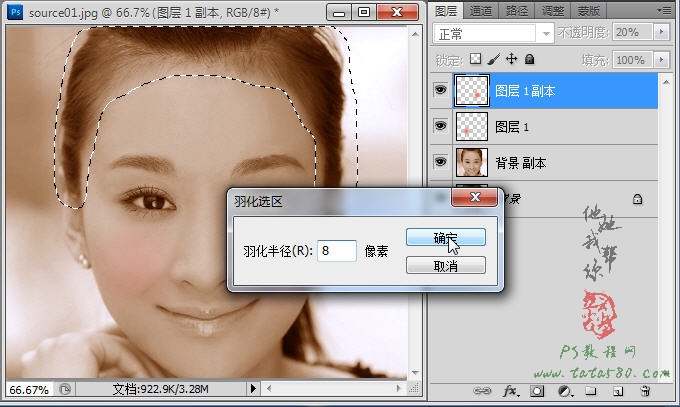
Task: Click the canvas scroll down arrow
Action: [x=415, y=372]
